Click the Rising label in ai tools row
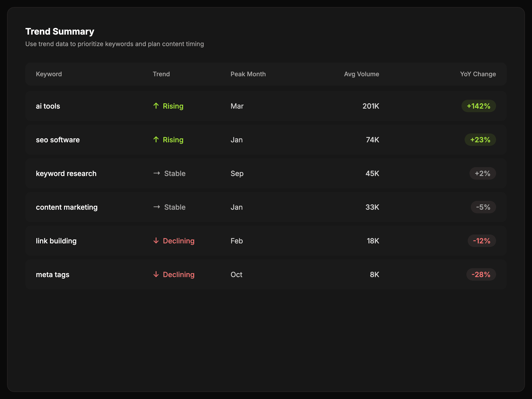 [173, 106]
